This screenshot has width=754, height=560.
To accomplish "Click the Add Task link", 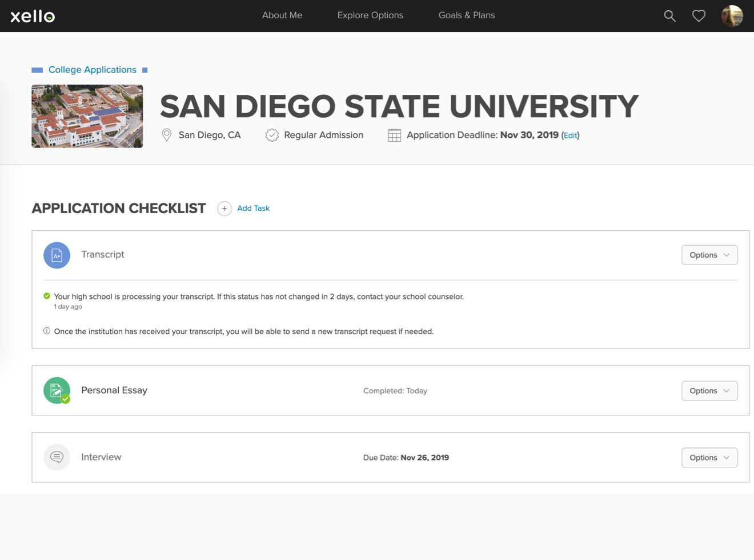I will (x=253, y=209).
